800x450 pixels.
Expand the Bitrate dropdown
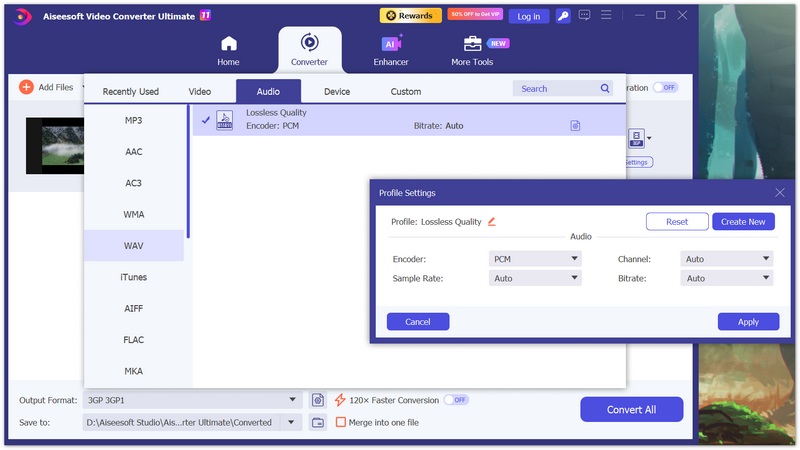pyautogui.click(x=727, y=278)
